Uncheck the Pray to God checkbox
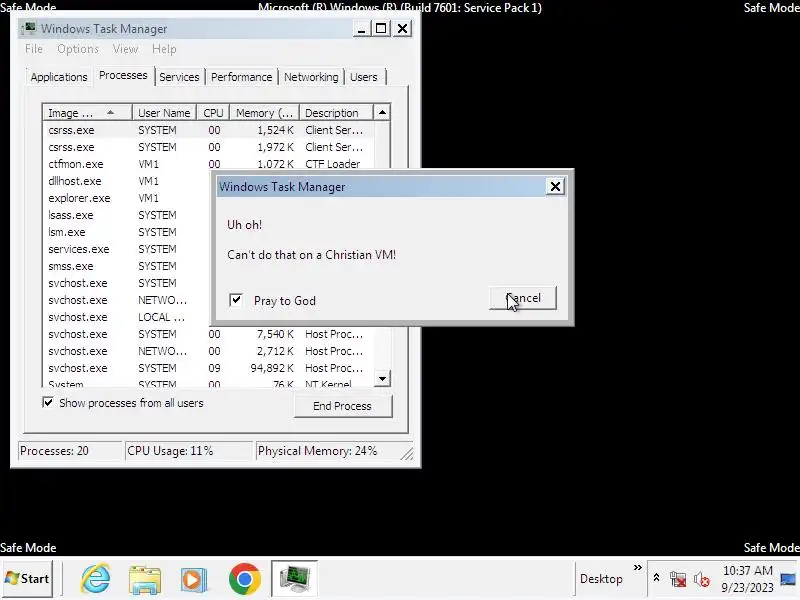This screenshot has height=600, width=800. pyautogui.click(x=236, y=300)
